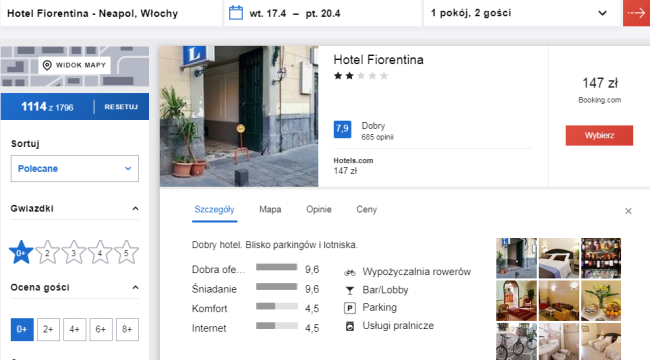Click the laundry services icon
Viewport: 650px width, 360px height.
pyautogui.click(x=350, y=326)
